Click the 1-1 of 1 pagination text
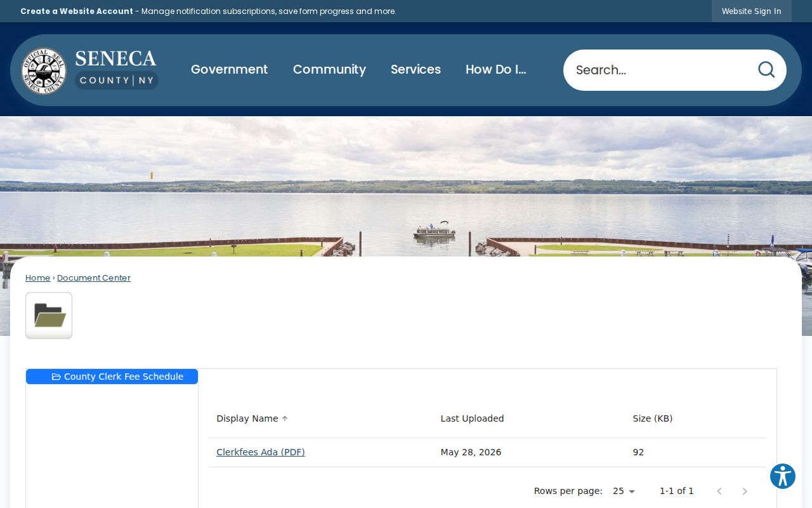The height and width of the screenshot is (508, 812). 676,491
